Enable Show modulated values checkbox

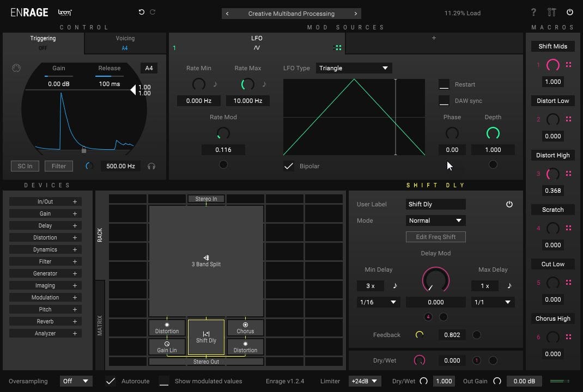pyautogui.click(x=164, y=381)
